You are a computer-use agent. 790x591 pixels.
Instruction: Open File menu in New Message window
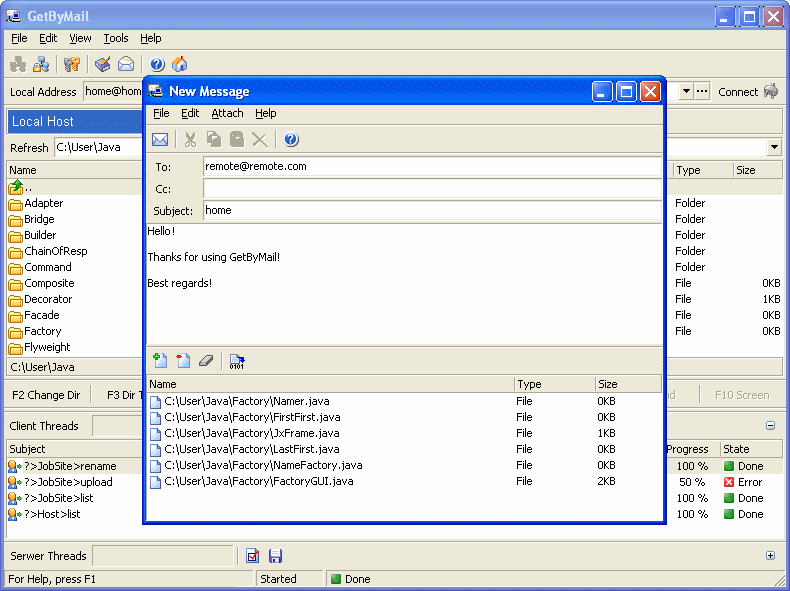pos(161,113)
